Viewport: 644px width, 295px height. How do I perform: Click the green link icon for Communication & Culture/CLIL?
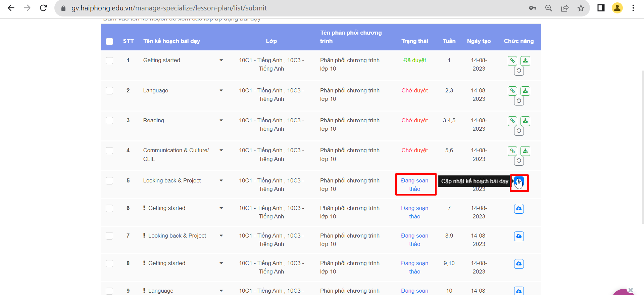512,151
